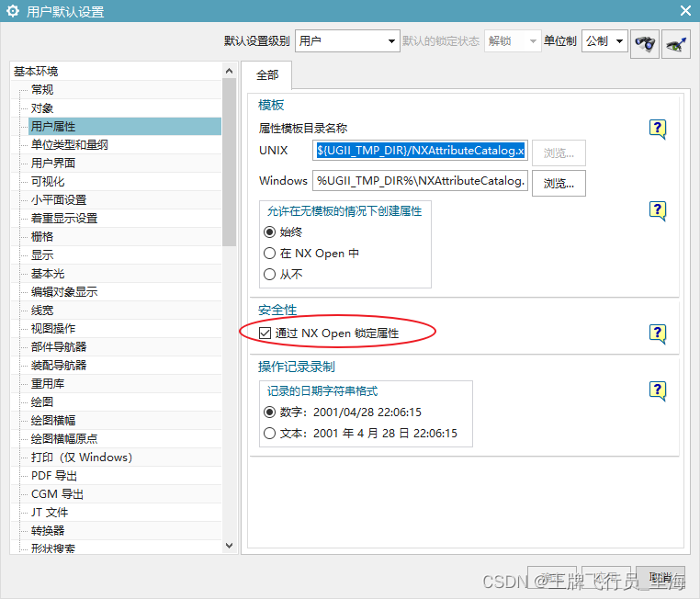This screenshot has width=700, height=599.
Task: Open the 默认设置级别 dropdown set to 用户
Action: coord(347,41)
